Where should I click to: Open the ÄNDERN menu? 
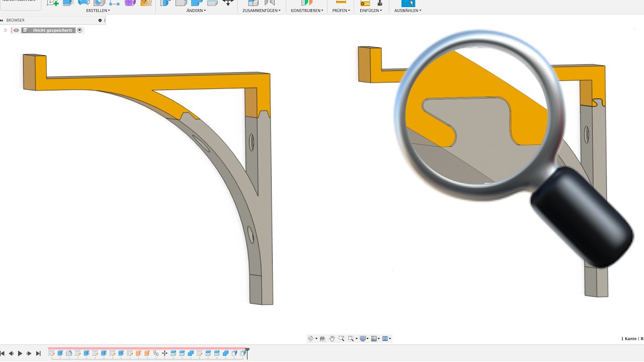[196, 11]
